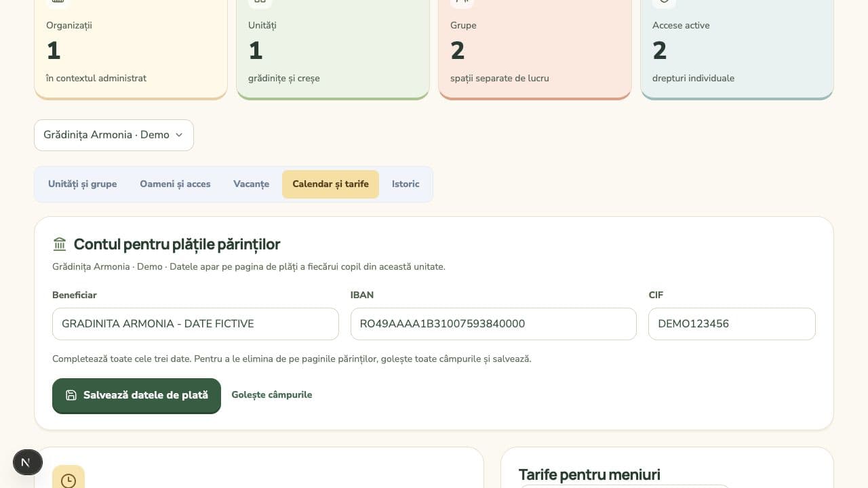Click the Contul pentru plățile părinților heading
868x488 pixels.
tap(177, 244)
